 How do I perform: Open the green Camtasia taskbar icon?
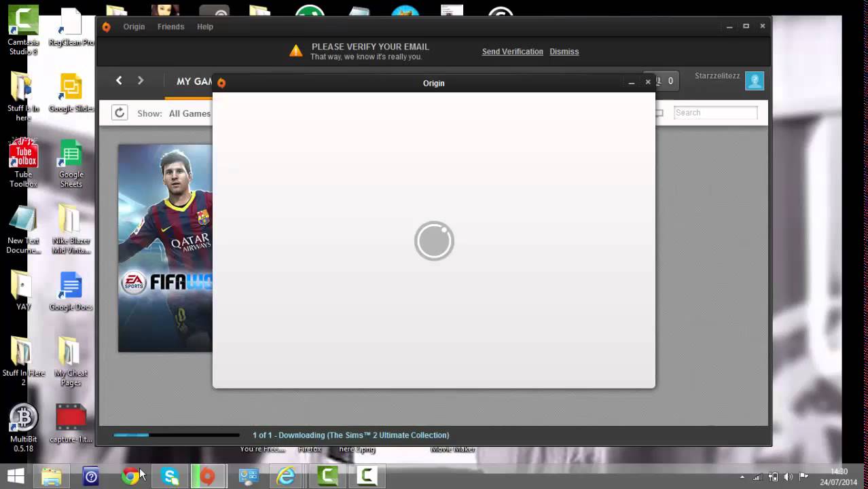[x=327, y=476]
